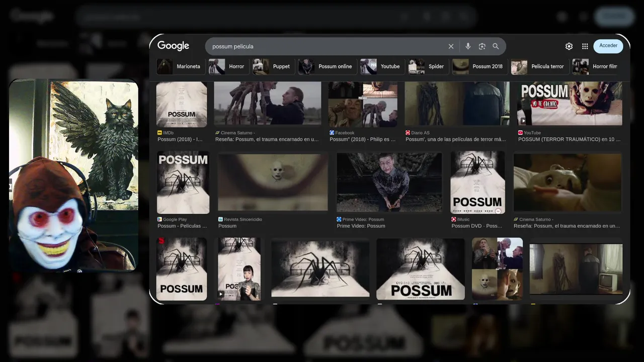This screenshot has height=362, width=644.
Task: Select the Possum online filter chip
Action: 328,66
